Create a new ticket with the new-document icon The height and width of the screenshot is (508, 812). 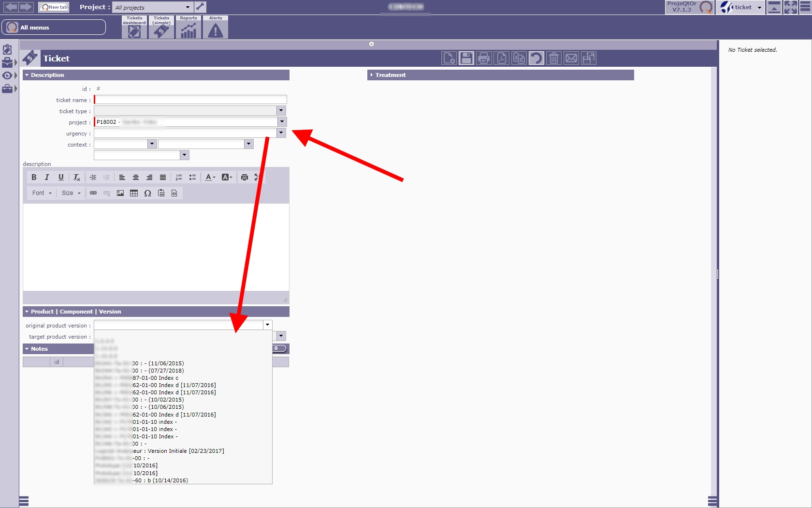(449, 59)
